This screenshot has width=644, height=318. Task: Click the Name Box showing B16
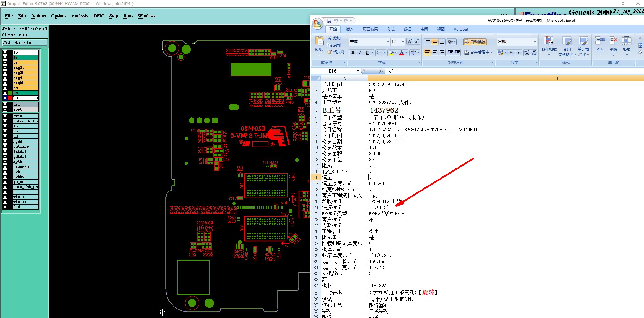point(333,71)
